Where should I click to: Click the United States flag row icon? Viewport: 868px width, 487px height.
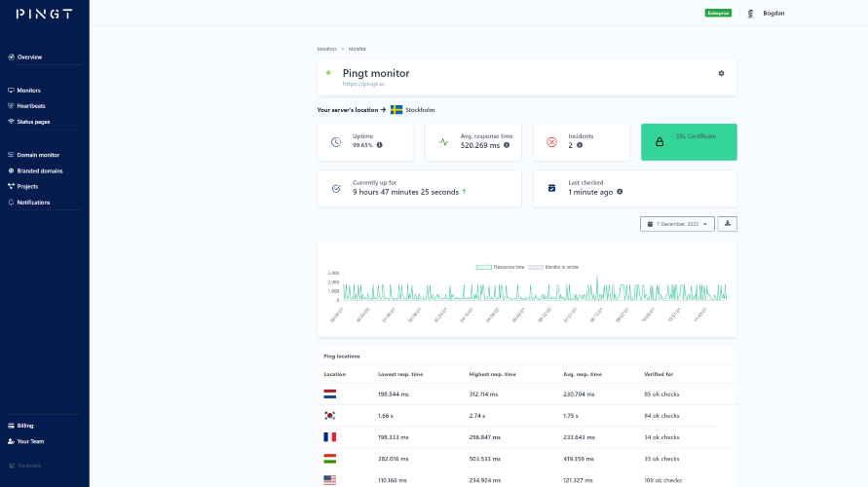point(330,480)
